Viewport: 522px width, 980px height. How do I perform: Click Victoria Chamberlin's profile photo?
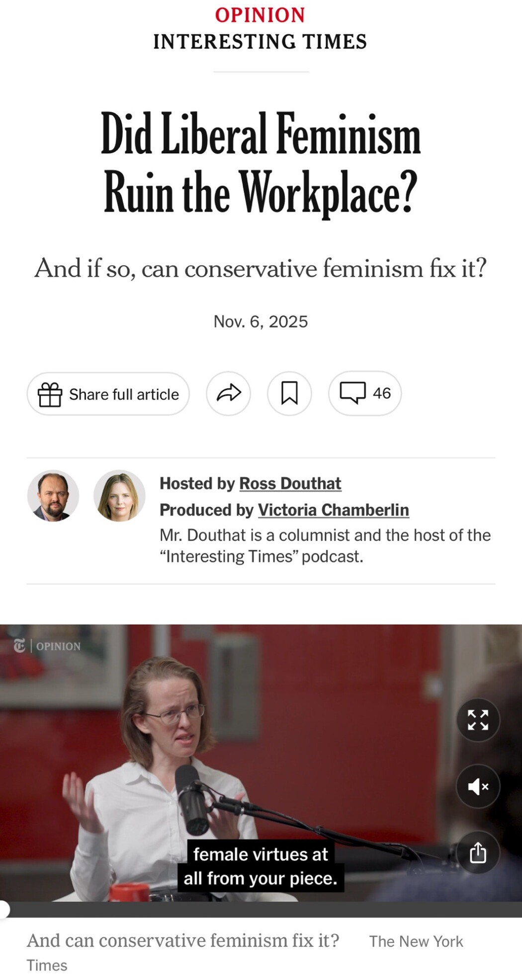click(x=119, y=495)
